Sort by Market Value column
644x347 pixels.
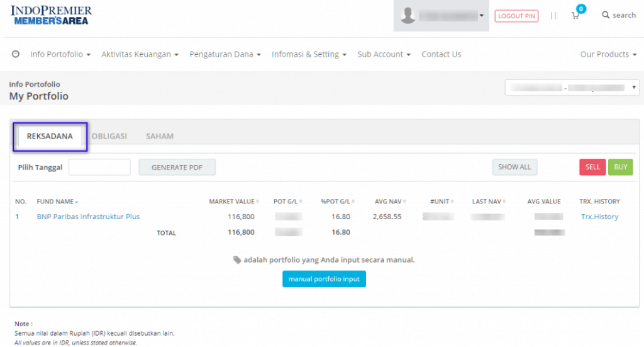point(233,202)
